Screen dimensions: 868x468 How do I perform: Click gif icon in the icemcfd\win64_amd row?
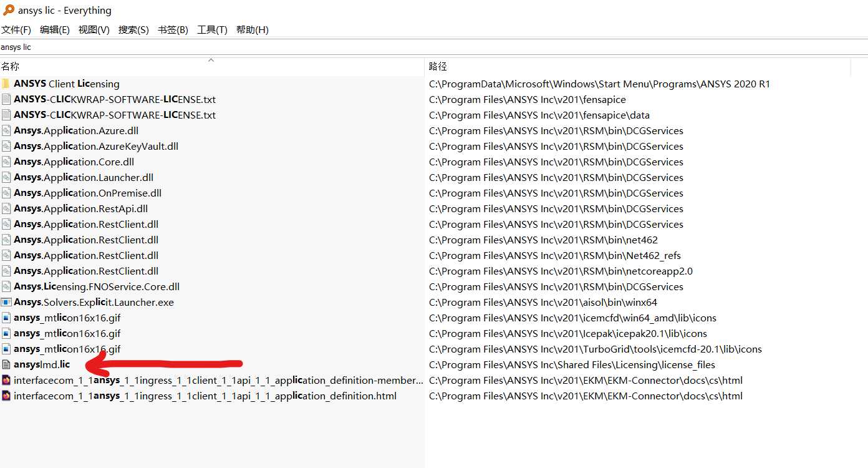point(6,318)
